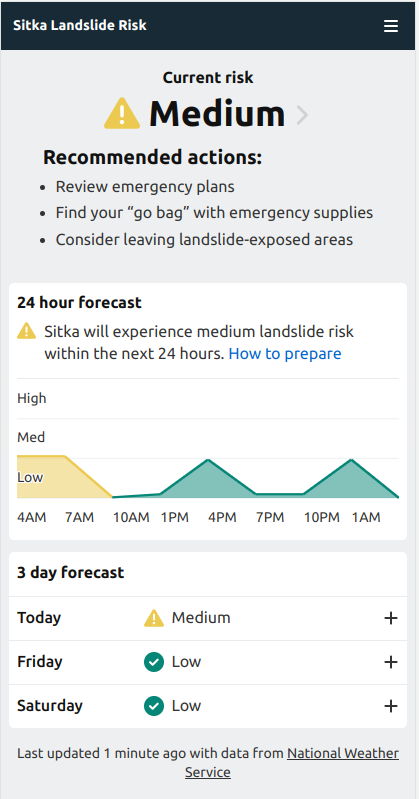Expand Friday forecast with plus icon

390,662
